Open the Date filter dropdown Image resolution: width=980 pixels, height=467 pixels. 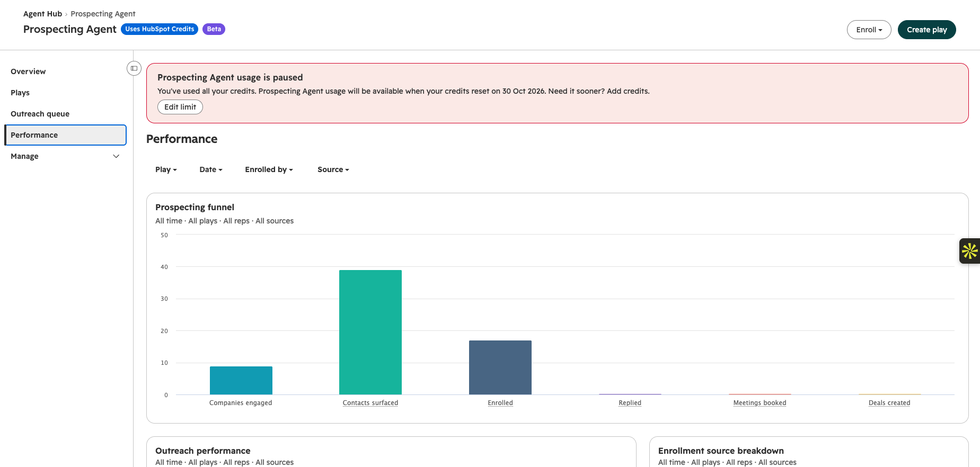point(211,169)
